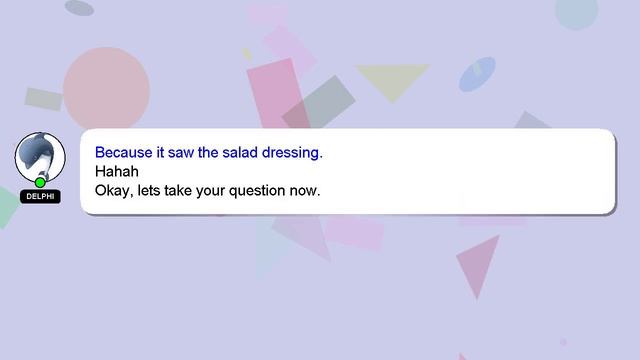Click the large red circle shape
The height and width of the screenshot is (360, 640).
106,88
